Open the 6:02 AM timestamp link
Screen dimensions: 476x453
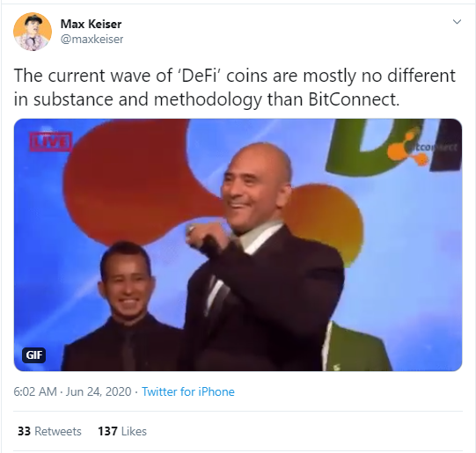tap(35, 391)
